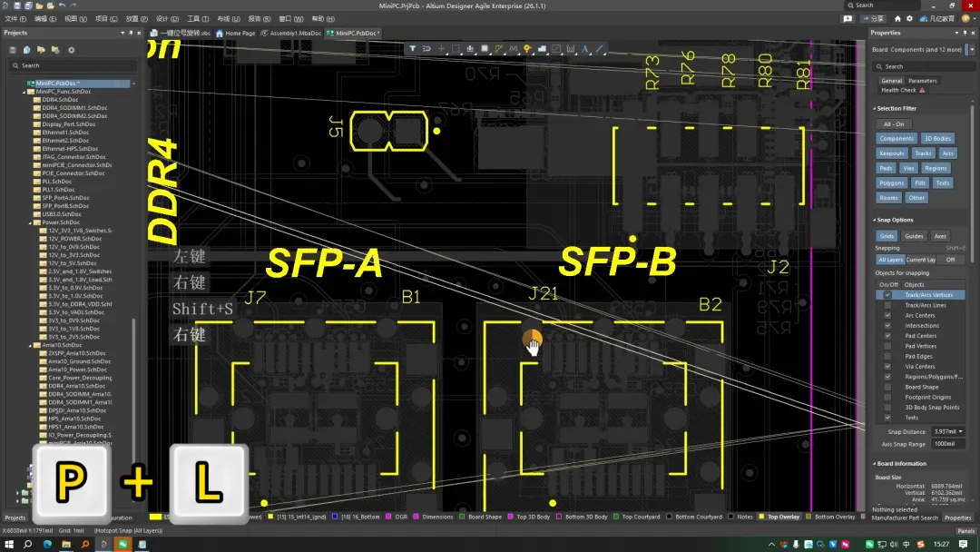Toggle Track/Arcs Lines snapping checkbox
Image resolution: width=980 pixels, height=552 pixels.
(x=887, y=305)
